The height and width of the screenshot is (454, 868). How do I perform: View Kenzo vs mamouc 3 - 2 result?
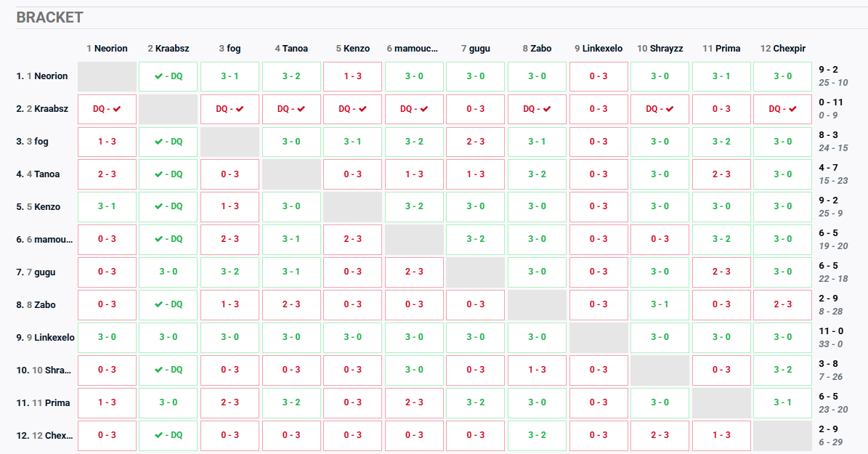[x=414, y=206]
